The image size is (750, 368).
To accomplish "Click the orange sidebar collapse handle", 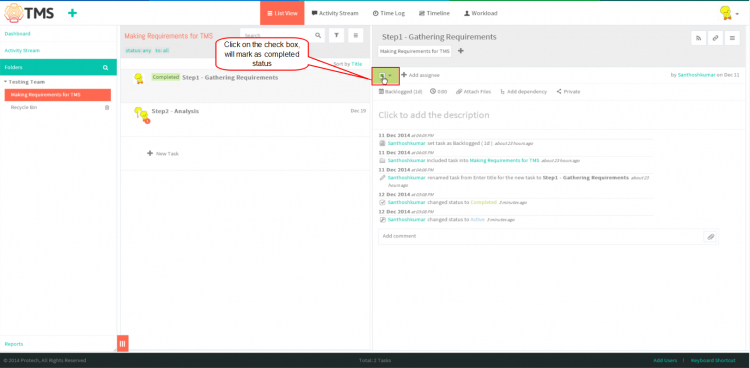I will [x=122, y=343].
